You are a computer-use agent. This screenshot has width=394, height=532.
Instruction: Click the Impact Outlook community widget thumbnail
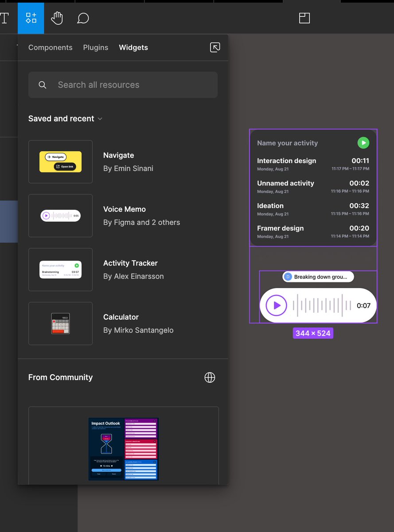[x=123, y=449]
